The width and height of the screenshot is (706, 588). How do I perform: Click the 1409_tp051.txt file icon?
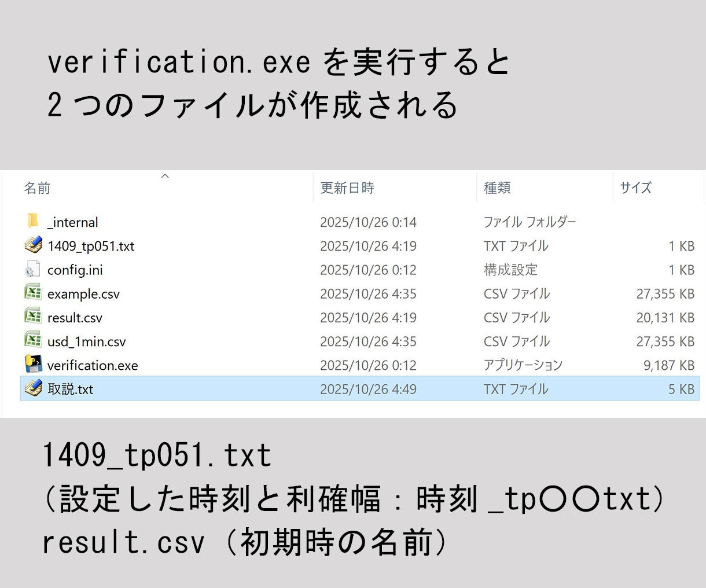(x=33, y=245)
